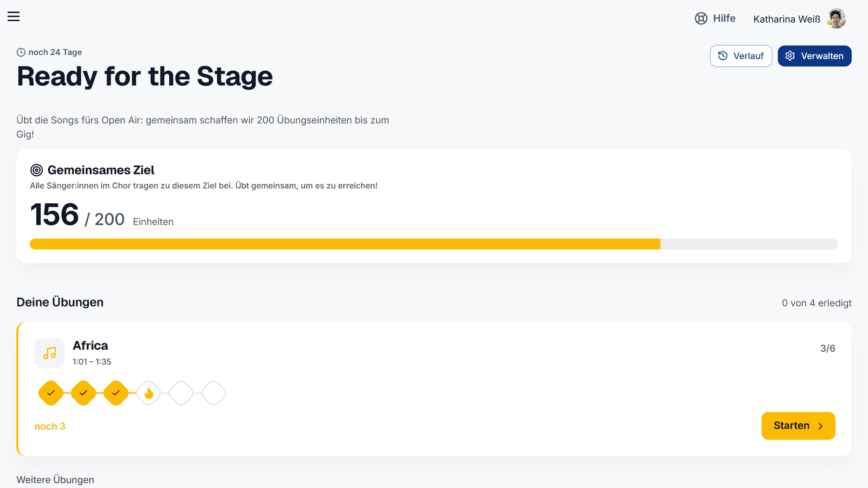Open Verlauf history view
The height and width of the screenshot is (488, 868).
click(x=741, y=56)
